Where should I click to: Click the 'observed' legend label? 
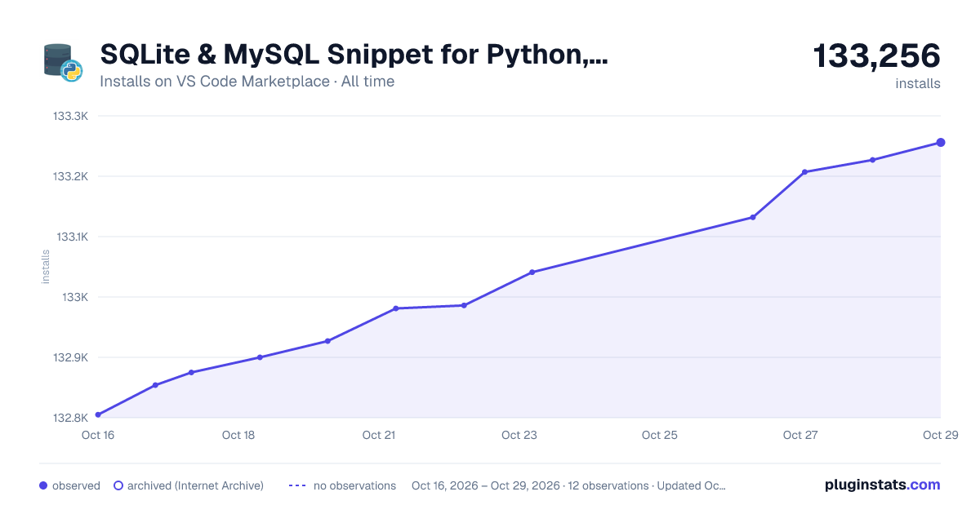point(76,485)
